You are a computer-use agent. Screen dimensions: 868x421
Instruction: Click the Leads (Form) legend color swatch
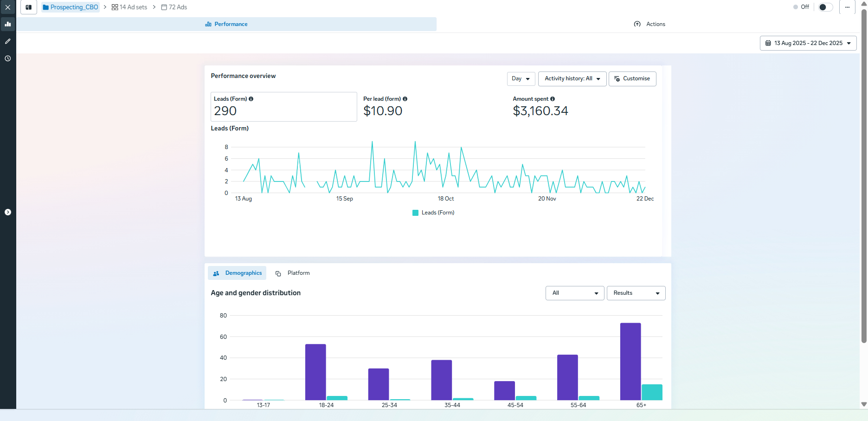[x=416, y=213]
